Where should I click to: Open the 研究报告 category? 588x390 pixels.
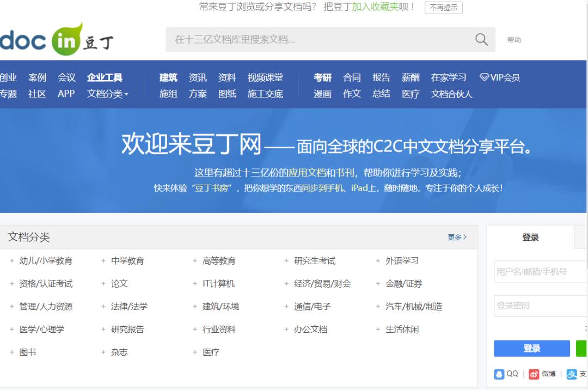click(127, 329)
